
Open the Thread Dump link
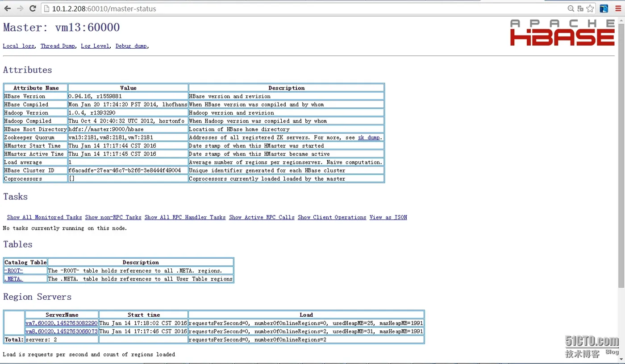pos(58,46)
